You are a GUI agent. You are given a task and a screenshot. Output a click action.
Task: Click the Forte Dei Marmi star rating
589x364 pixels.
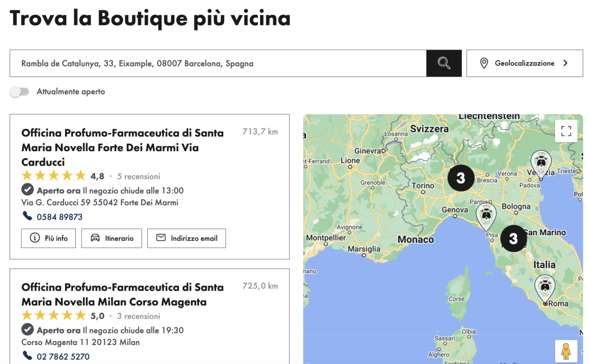click(53, 176)
